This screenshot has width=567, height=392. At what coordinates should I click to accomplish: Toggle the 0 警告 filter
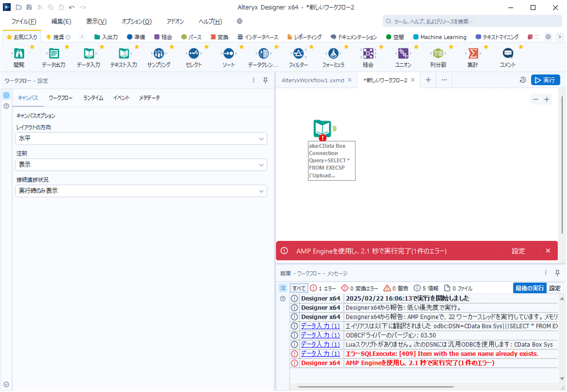pyautogui.click(x=396, y=288)
